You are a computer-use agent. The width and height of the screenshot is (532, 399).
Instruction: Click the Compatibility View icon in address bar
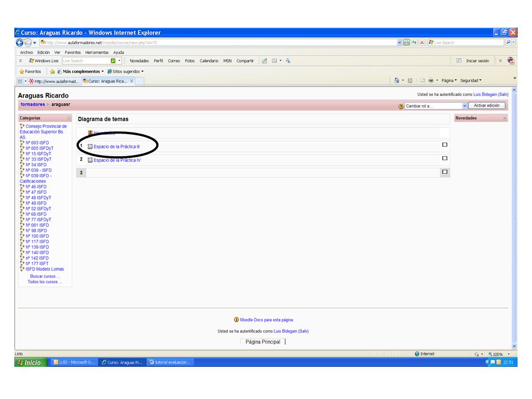406,43
